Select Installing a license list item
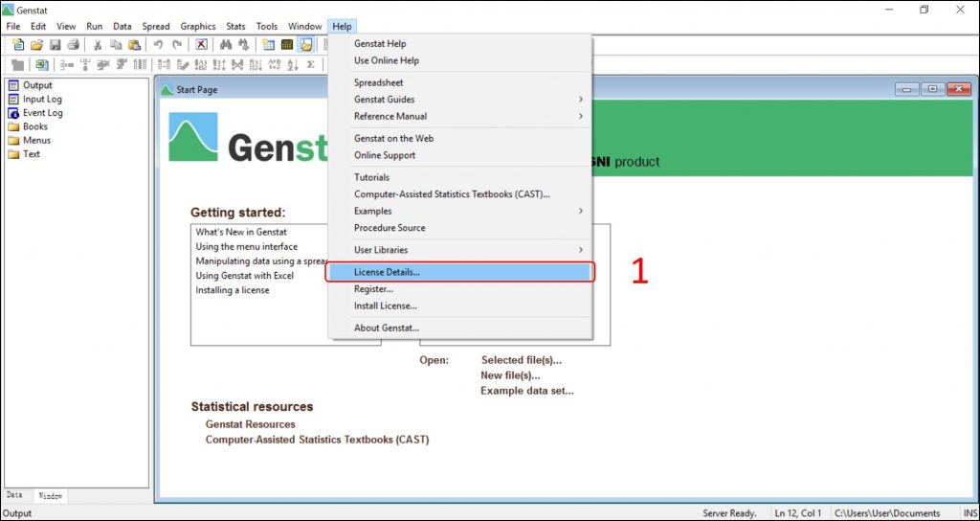The image size is (980, 521). tap(233, 290)
